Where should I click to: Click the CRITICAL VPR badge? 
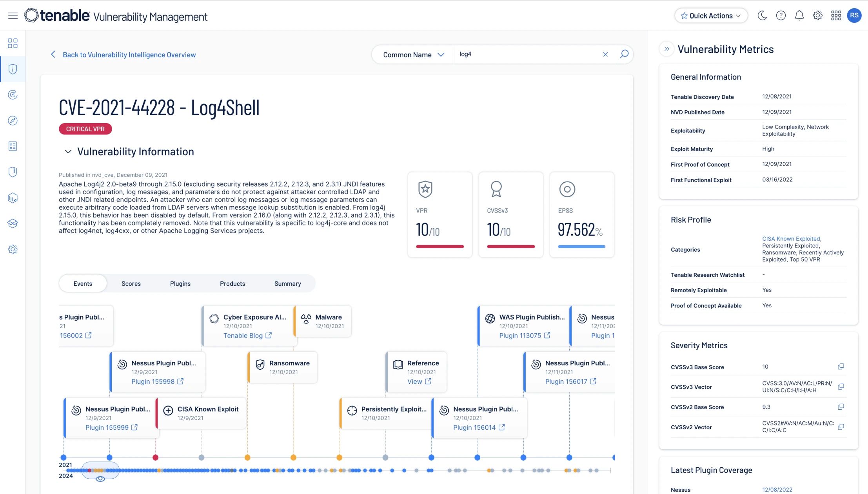point(85,129)
